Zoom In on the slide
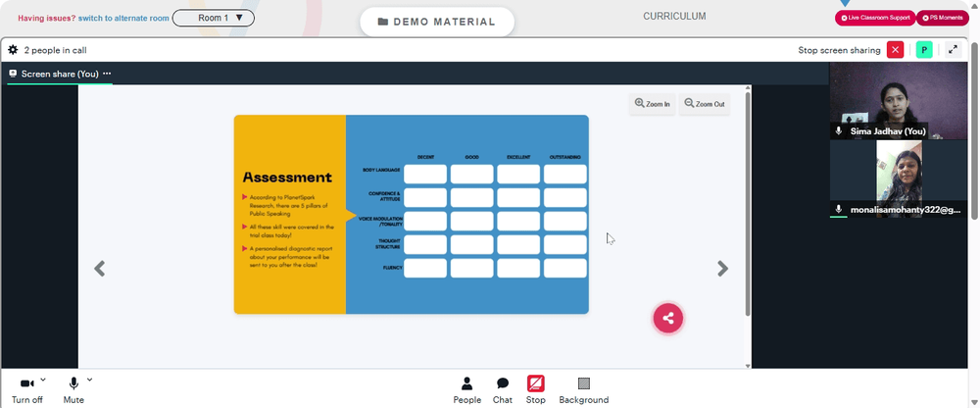The height and width of the screenshot is (408, 980). pyautogui.click(x=652, y=104)
